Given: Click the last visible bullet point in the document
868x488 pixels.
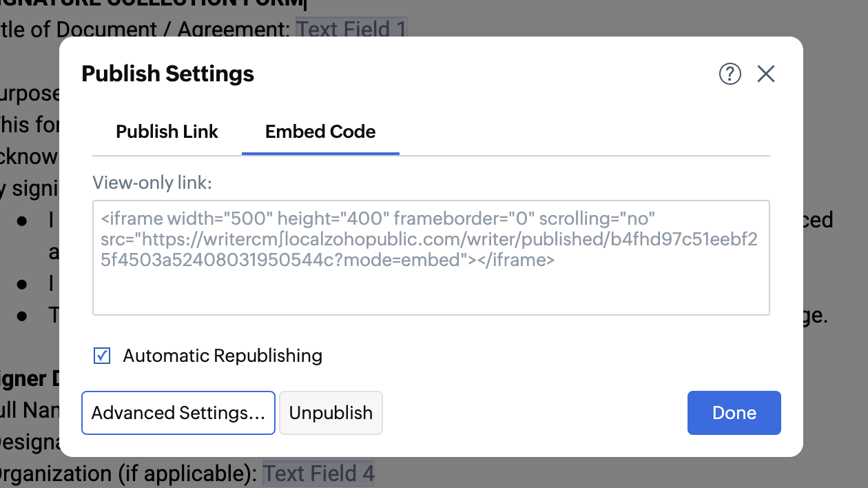Looking at the screenshot, I should (x=23, y=316).
